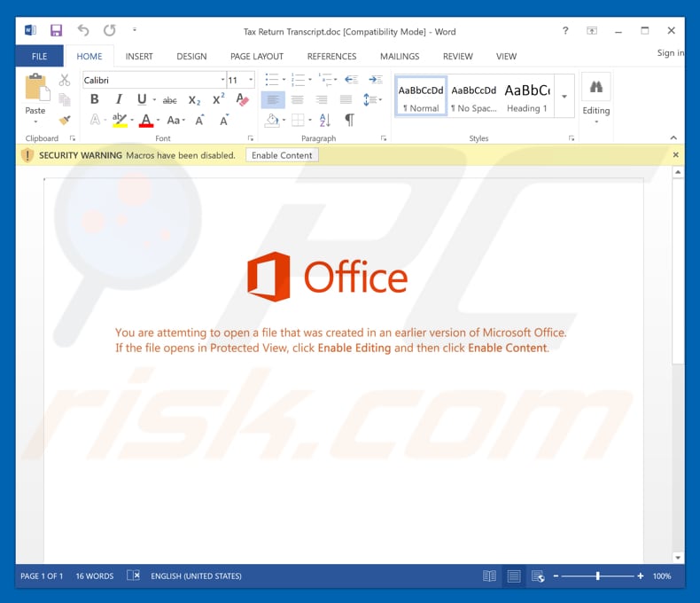Viewport: 700px width, 603px height.
Task: Apply yellow text highlight color
Action: [x=120, y=120]
